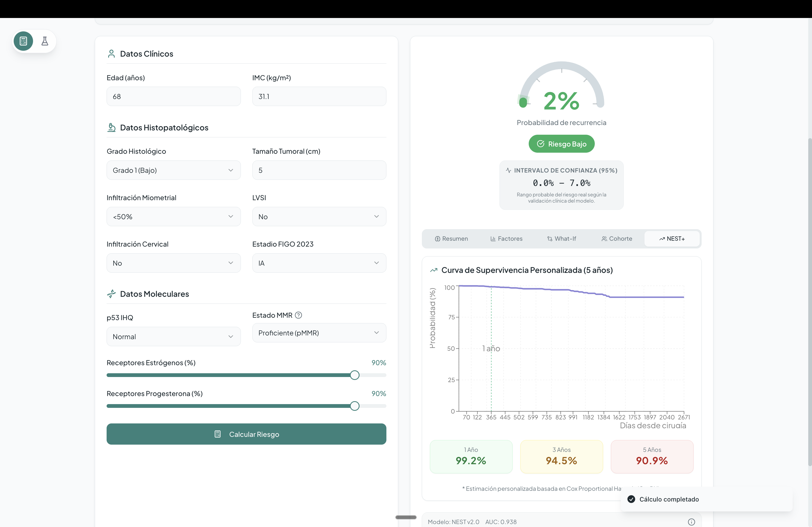
Task: Open the Estado MMR dropdown
Action: pyautogui.click(x=319, y=333)
